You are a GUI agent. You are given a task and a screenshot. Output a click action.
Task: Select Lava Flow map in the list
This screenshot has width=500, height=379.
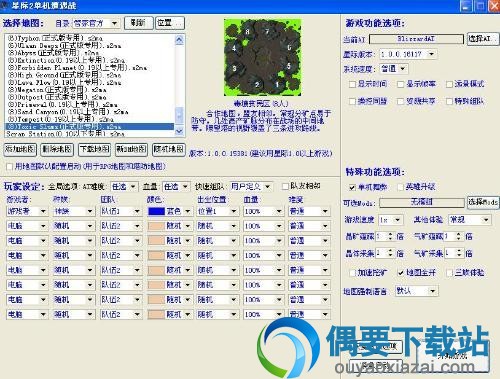[x=90, y=82]
